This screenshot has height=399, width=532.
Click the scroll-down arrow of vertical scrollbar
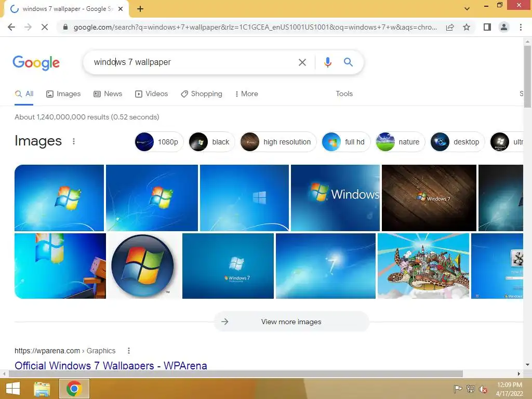tap(527, 365)
